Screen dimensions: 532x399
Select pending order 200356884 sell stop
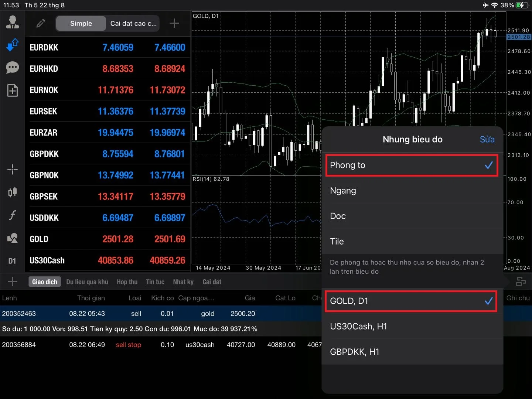161,345
